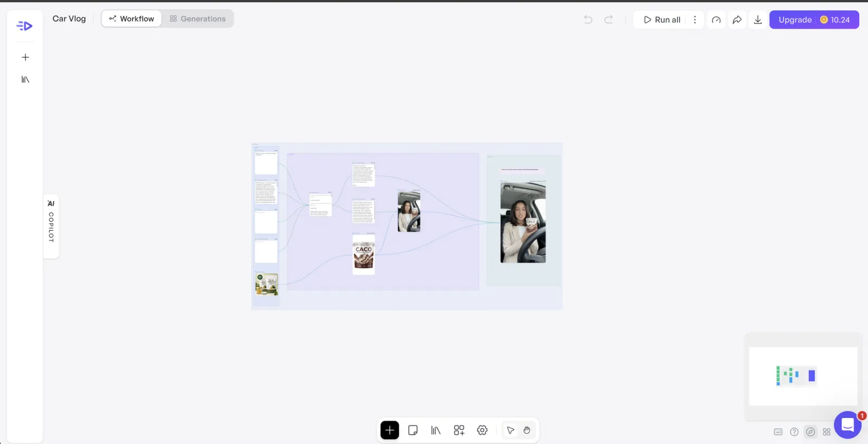This screenshot has height=444, width=868.
Task: Select the CACO product image node
Action: tap(363, 255)
